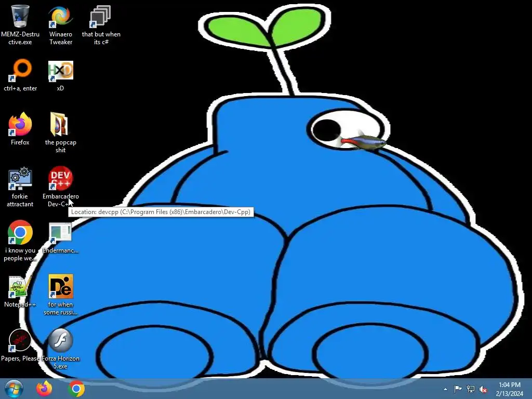Select the Papers, Please shortcut
The height and width of the screenshot is (399, 532).
pyautogui.click(x=20, y=340)
